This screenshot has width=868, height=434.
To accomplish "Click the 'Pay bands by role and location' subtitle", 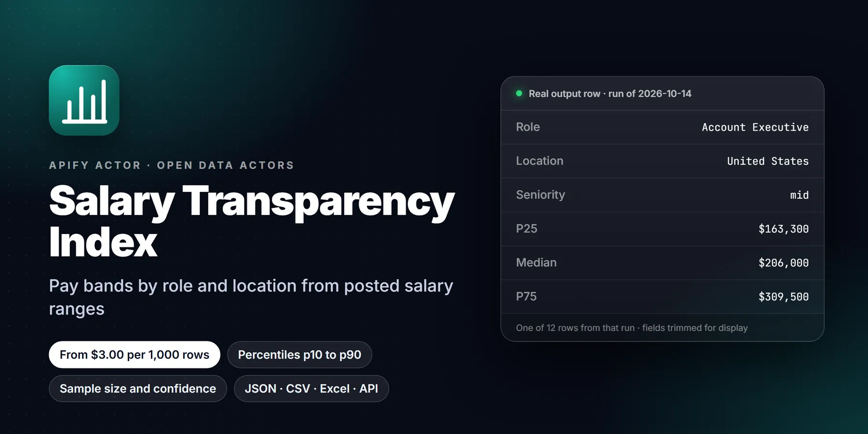I will click(x=251, y=297).
